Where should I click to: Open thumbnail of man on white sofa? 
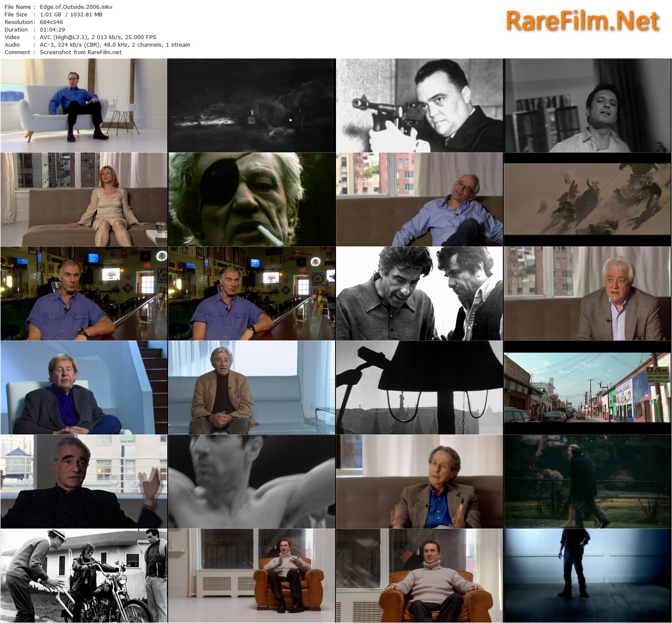pos(84,105)
